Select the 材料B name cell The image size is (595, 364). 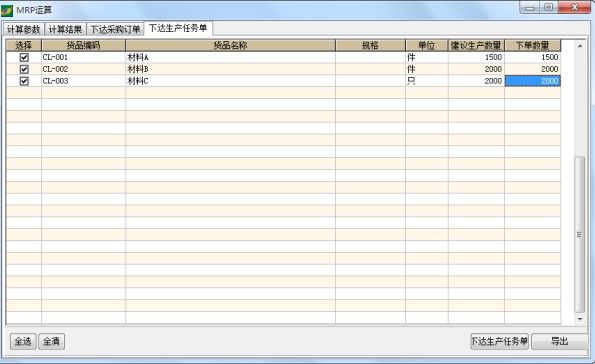230,69
